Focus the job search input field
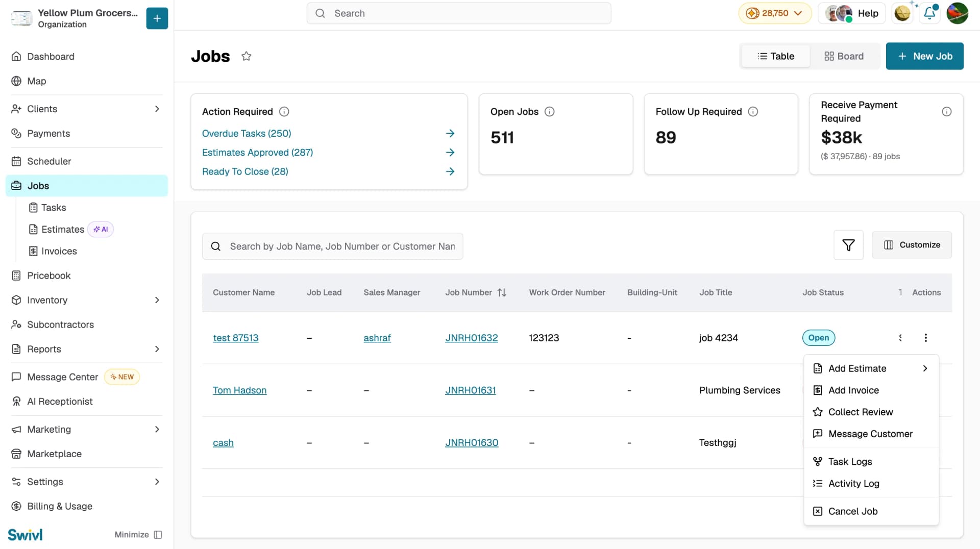Image resolution: width=980 pixels, height=549 pixels. [332, 246]
